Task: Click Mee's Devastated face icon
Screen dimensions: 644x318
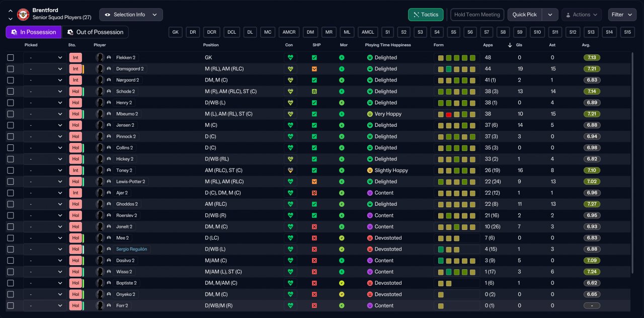Action: point(370,238)
